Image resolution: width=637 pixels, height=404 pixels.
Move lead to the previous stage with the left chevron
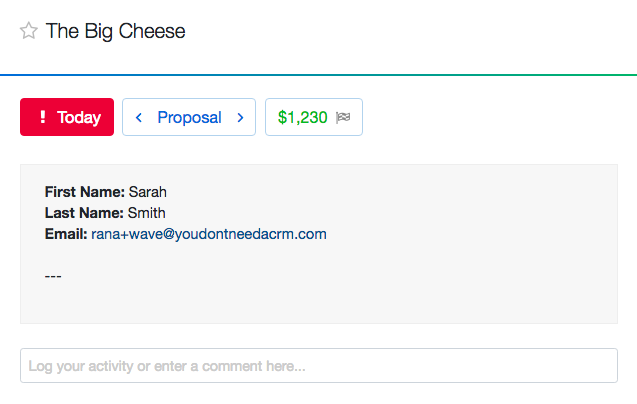click(139, 118)
